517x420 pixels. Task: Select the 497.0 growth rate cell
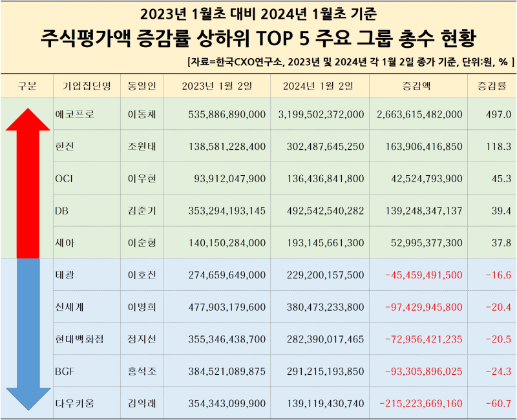click(492, 114)
